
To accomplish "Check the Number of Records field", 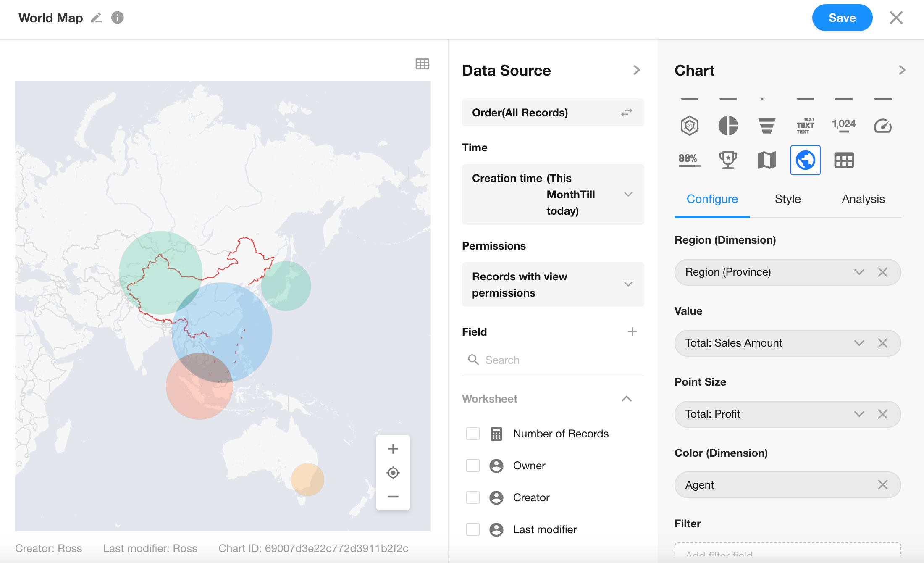I will (473, 434).
